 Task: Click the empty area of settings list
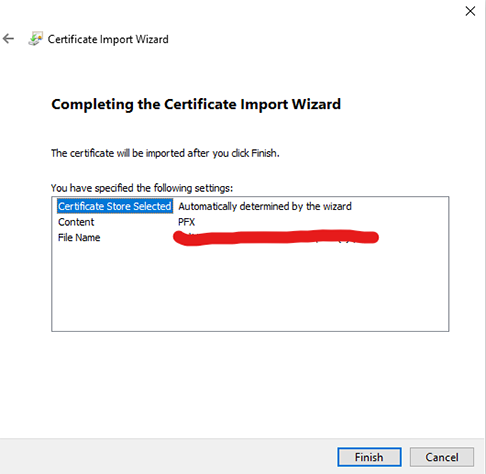[x=250, y=288]
